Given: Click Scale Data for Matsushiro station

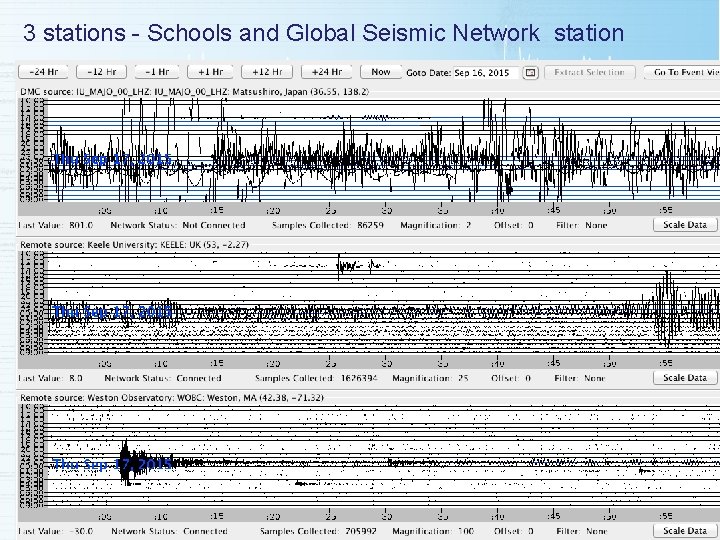Looking at the screenshot, I should 685,225.
